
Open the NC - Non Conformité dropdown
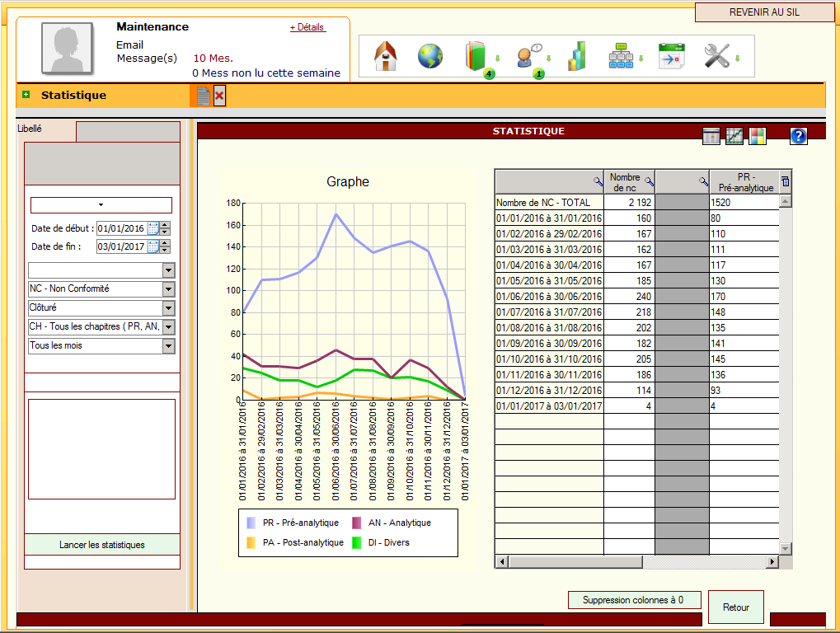tap(168, 289)
